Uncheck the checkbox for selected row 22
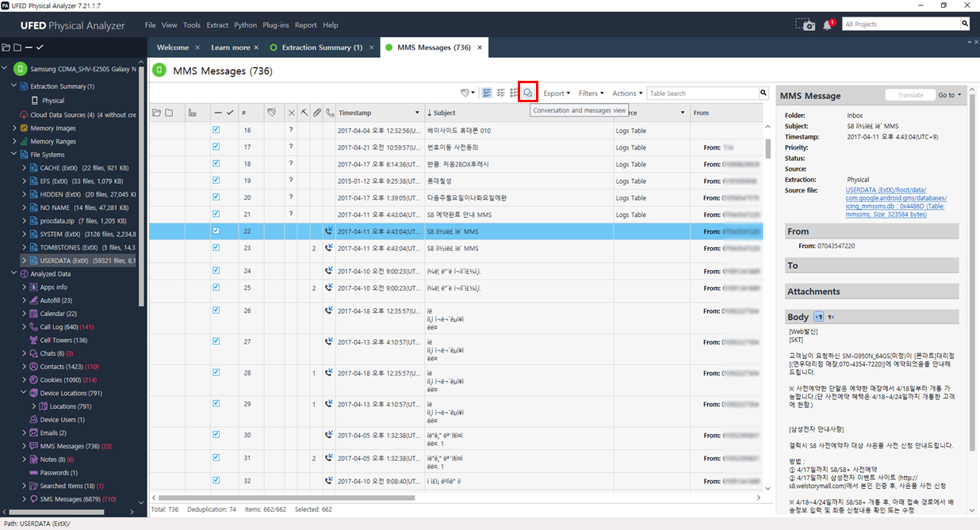 [216, 231]
